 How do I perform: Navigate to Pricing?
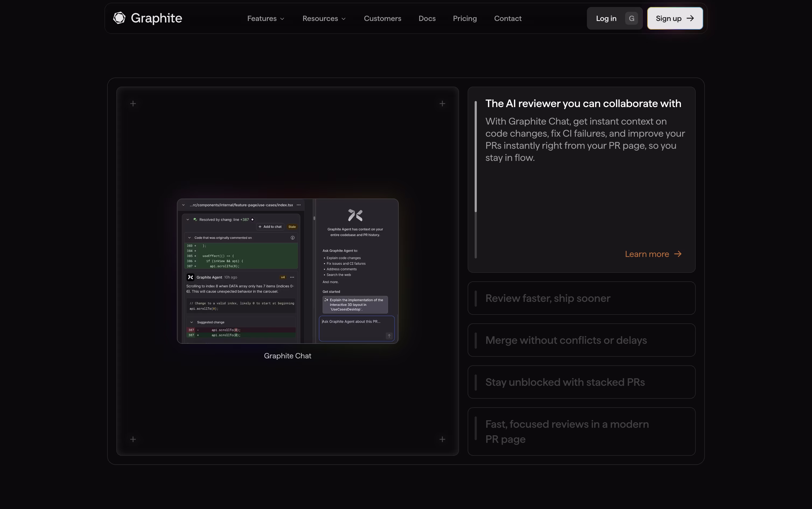pyautogui.click(x=465, y=19)
